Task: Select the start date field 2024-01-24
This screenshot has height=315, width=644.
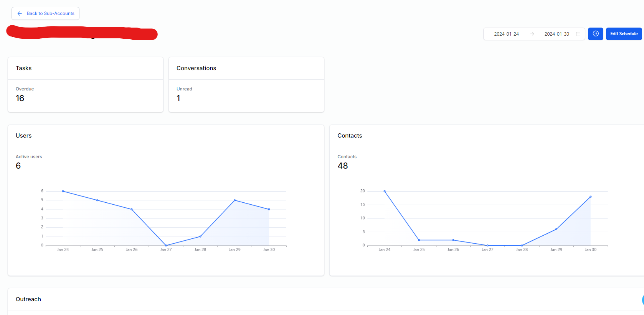Action: (506, 34)
